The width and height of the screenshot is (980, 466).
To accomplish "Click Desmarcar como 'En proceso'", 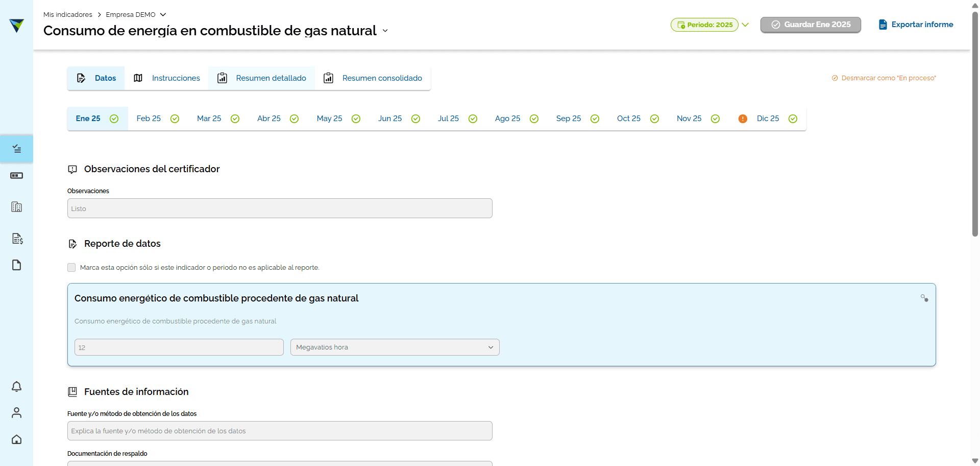I will click(884, 78).
